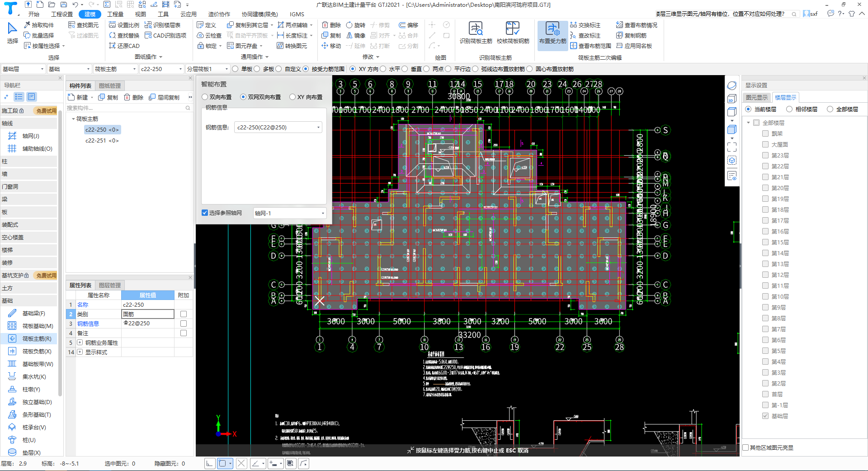
Task: Click 查看布筋情况 tool
Action: [x=637, y=25]
